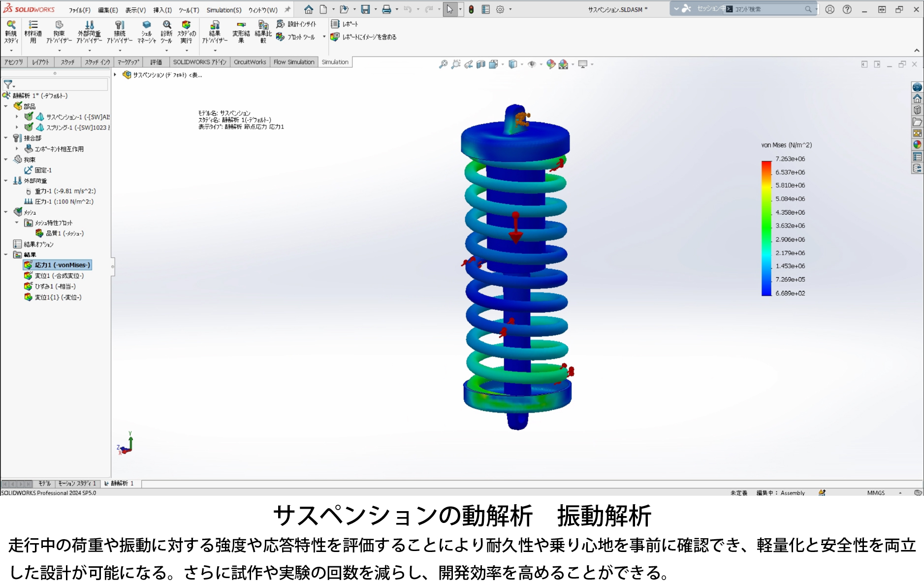Open the filter funnel in simulation tree
The height and width of the screenshot is (585, 924).
(x=8, y=85)
